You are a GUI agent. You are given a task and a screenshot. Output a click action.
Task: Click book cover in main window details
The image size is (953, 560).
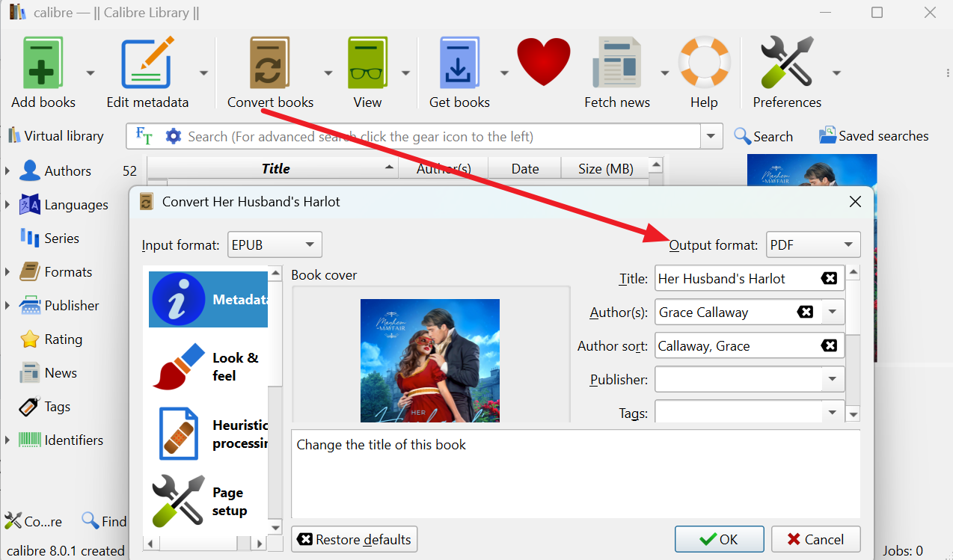click(x=812, y=170)
